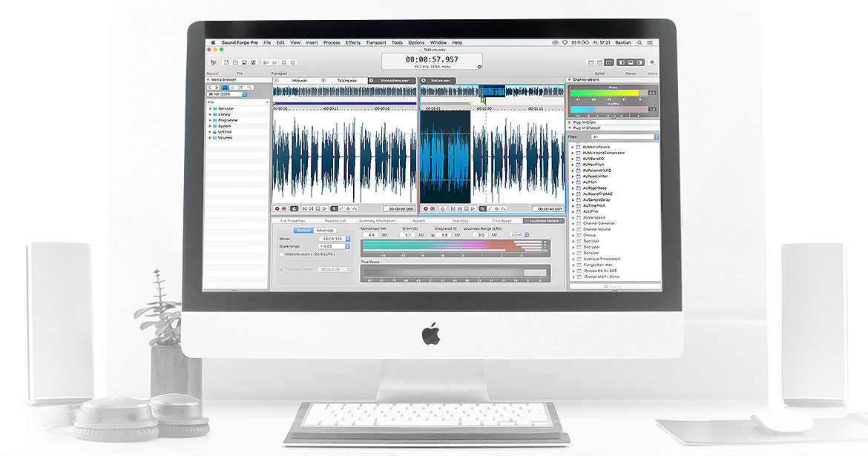This screenshot has width=868, height=456.
Task: Click the red reset indicator next to Integrated loudness
Action: (433, 234)
